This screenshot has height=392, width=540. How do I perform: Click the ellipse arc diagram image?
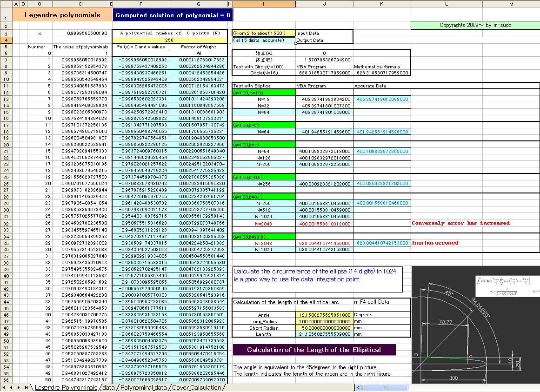click(476, 325)
